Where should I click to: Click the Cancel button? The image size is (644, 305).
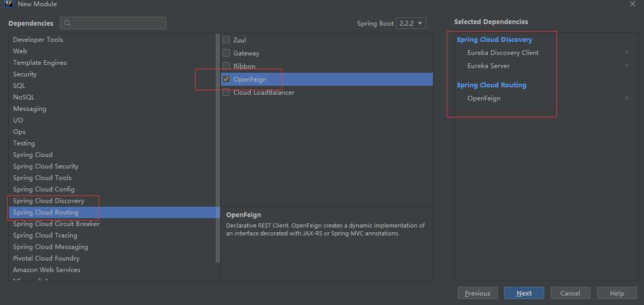pos(570,293)
